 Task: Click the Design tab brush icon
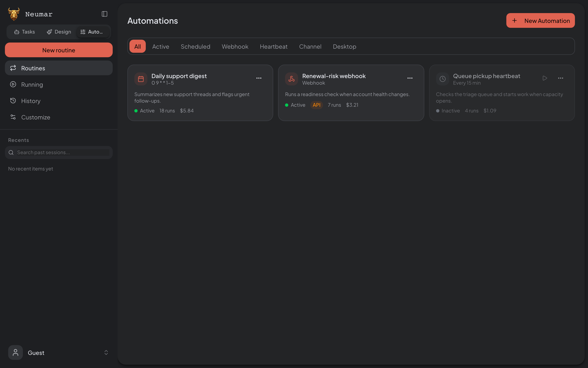point(50,32)
